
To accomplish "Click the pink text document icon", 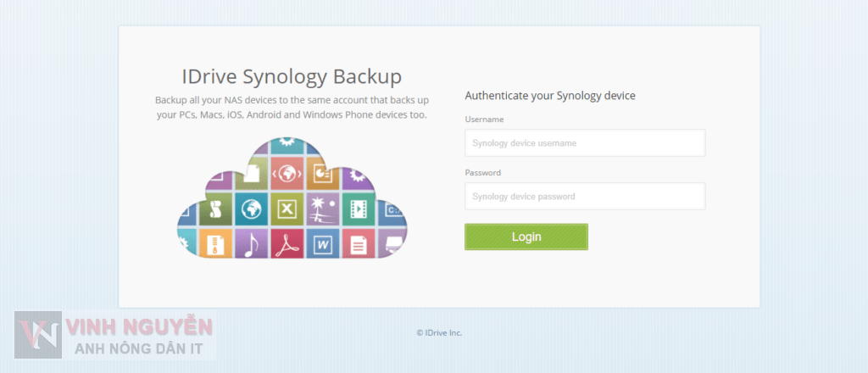I will click(x=359, y=245).
